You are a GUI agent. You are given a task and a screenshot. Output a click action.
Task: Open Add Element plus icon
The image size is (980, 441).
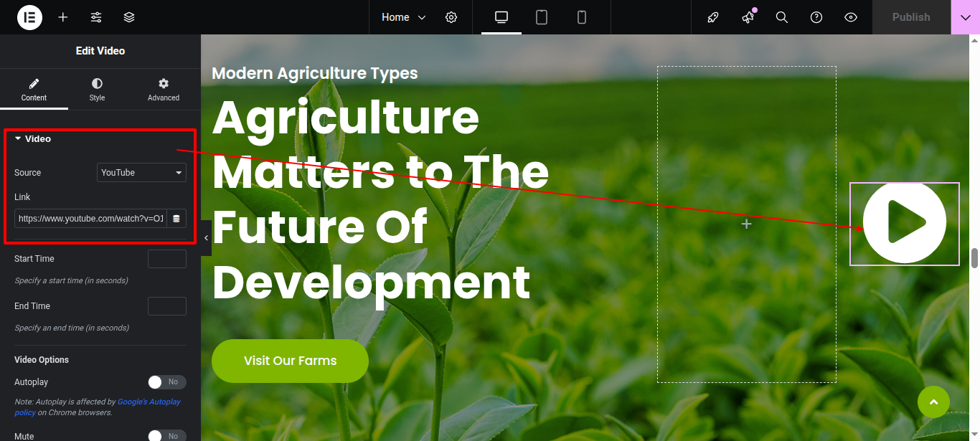63,17
